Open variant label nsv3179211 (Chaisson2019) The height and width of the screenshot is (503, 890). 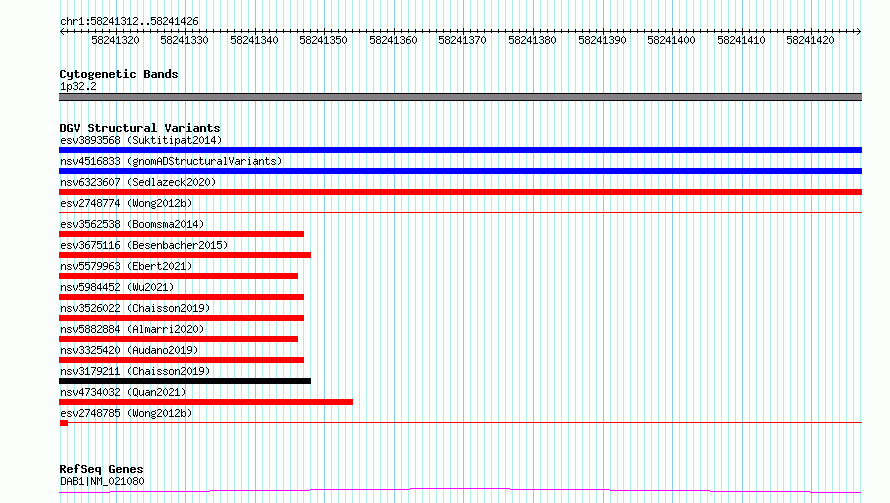135,371
